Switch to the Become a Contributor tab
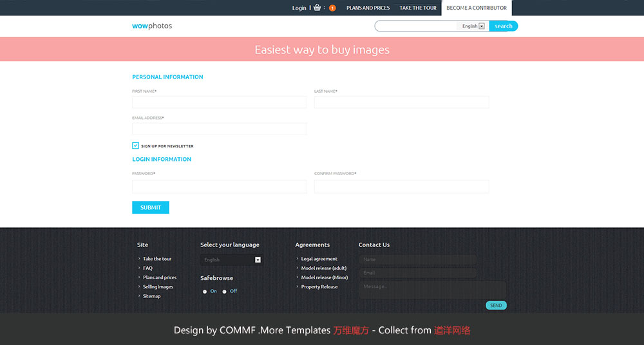The width and height of the screenshot is (644, 345). [477, 8]
